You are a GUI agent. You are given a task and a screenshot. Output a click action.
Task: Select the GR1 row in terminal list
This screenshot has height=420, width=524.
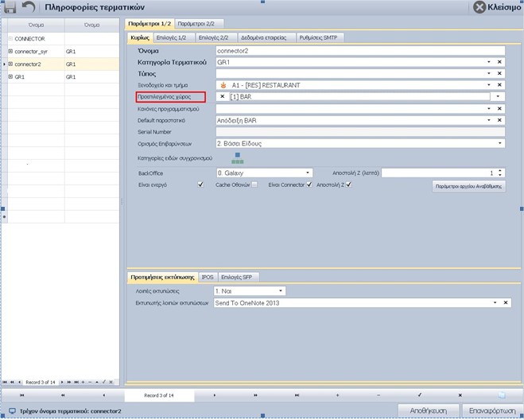63,76
